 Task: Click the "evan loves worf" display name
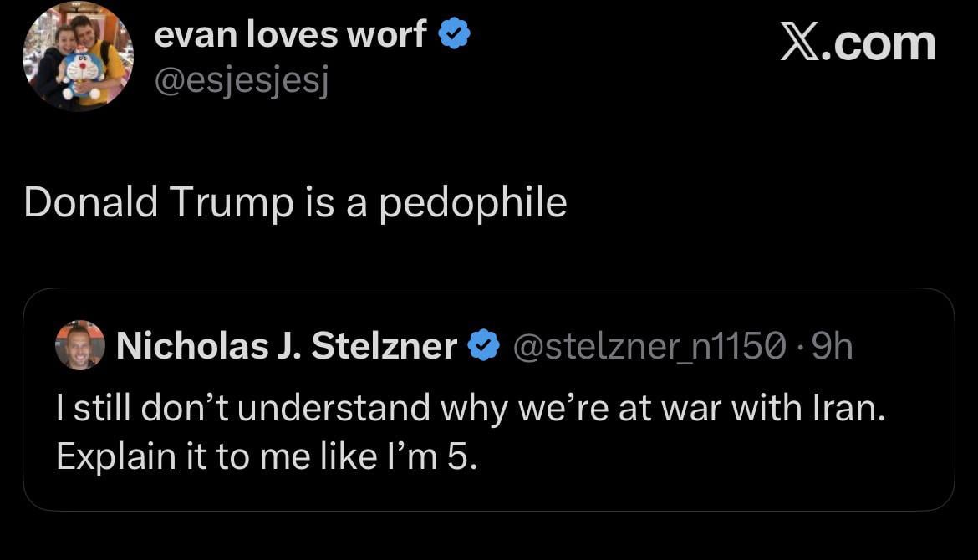[x=291, y=34]
